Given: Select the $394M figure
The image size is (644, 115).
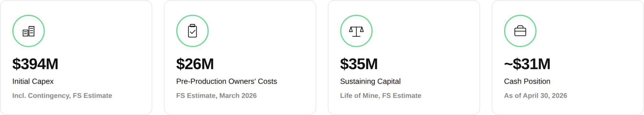Looking at the screenshot, I should tap(35, 64).
